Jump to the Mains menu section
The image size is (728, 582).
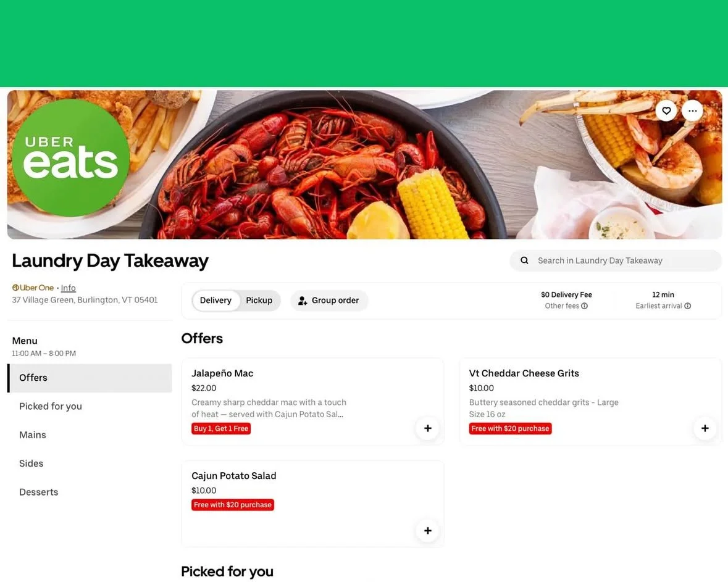click(x=90, y=435)
